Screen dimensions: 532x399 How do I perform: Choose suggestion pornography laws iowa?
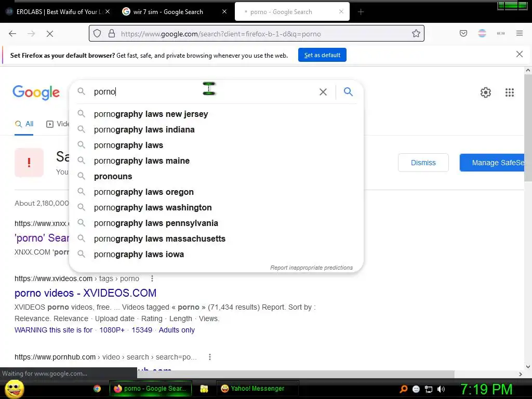[216, 255]
